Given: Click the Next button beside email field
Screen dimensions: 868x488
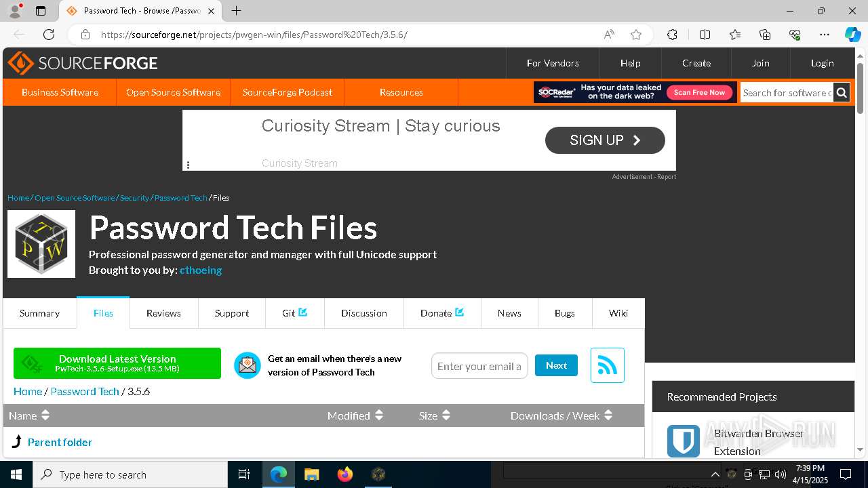Looking at the screenshot, I should coord(556,365).
